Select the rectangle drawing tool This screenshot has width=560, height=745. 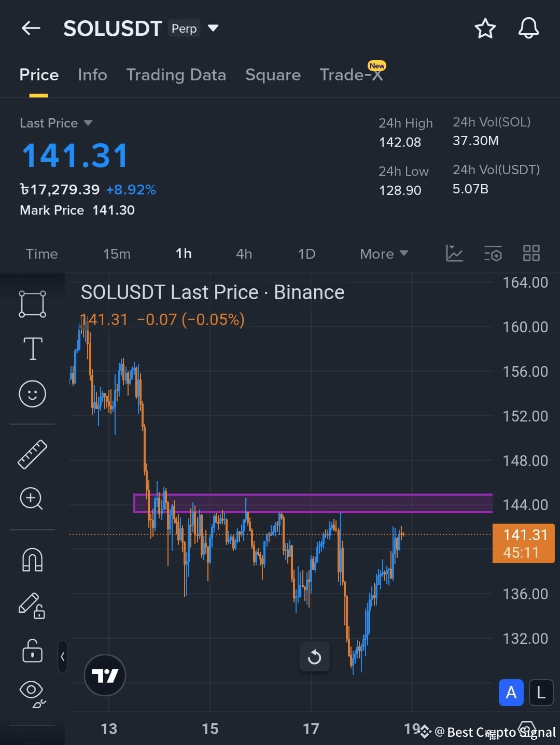click(33, 304)
